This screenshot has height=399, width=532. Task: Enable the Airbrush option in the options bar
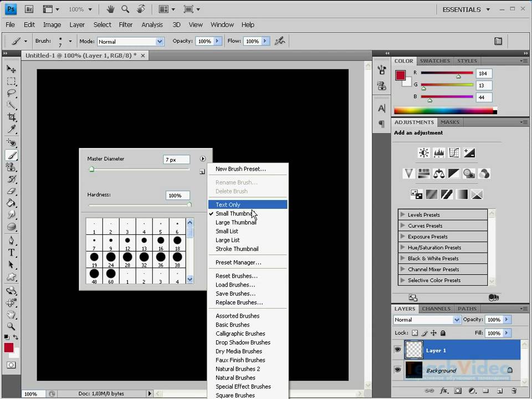coord(280,41)
